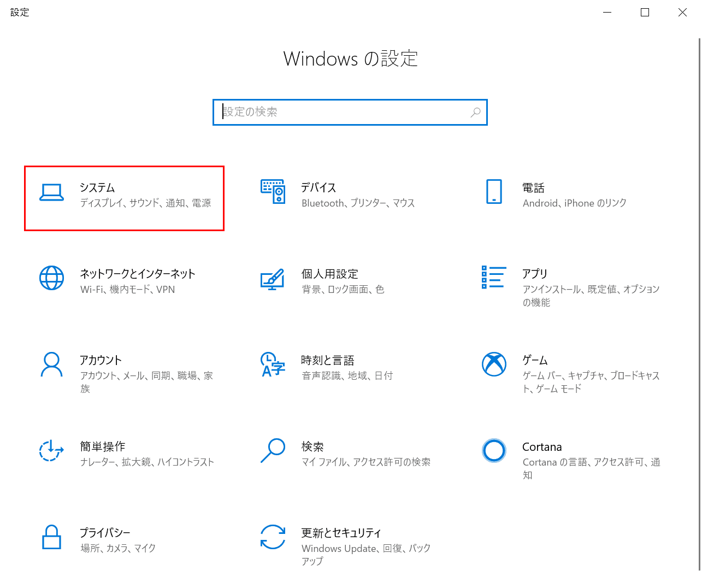This screenshot has height=588, width=702.
Task: Click the text Cortana の言語、アクセス許可、通知
Action: (591, 468)
